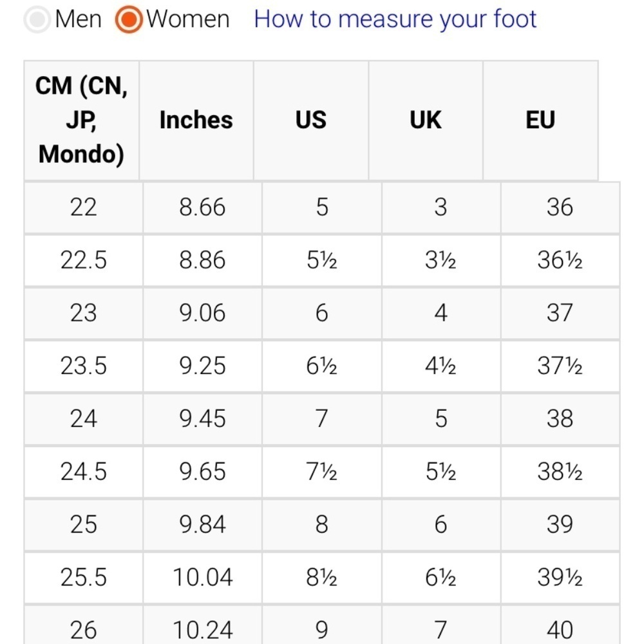Open How to measure your foot link
Viewport: 644px width, 644px height.
(395, 19)
